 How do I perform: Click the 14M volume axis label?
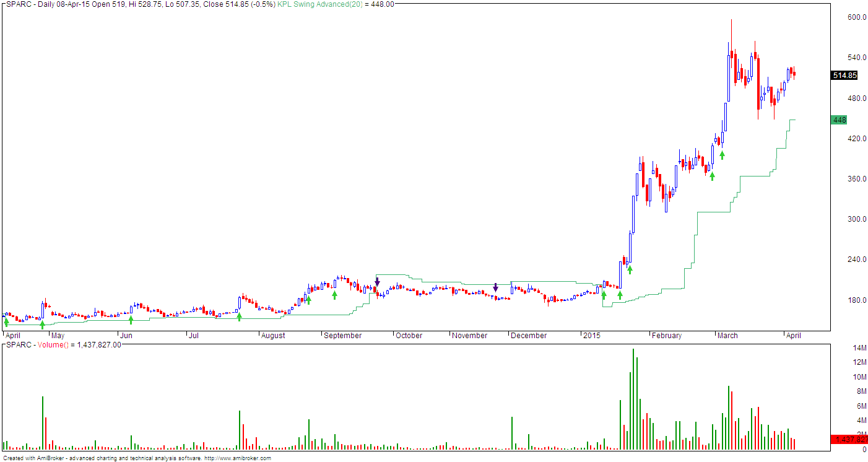[x=859, y=349]
